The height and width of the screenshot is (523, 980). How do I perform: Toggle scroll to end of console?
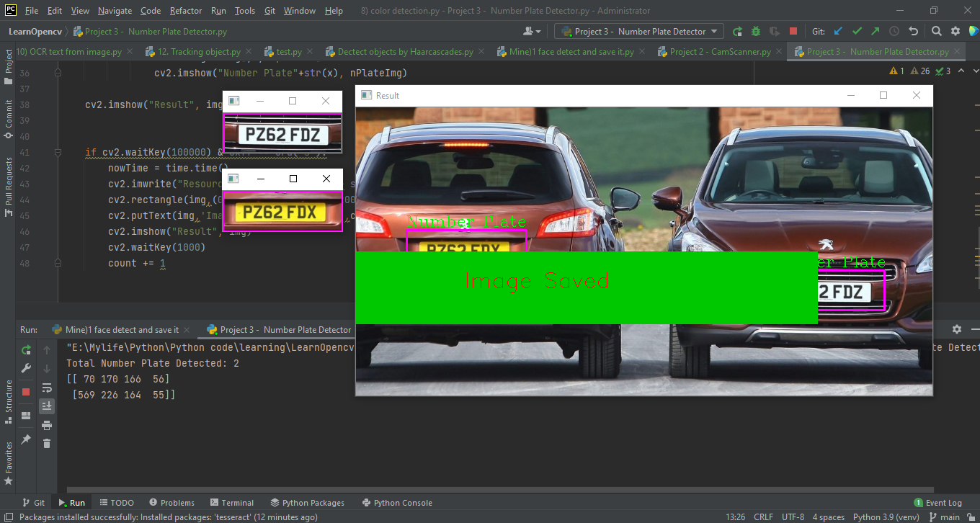pyautogui.click(x=47, y=406)
